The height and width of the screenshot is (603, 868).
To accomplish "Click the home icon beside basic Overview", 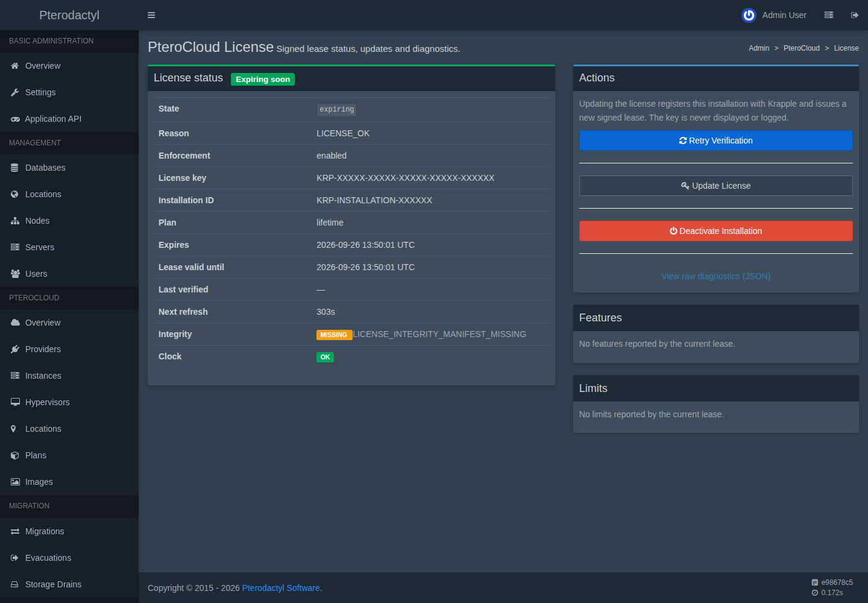I will click(15, 66).
